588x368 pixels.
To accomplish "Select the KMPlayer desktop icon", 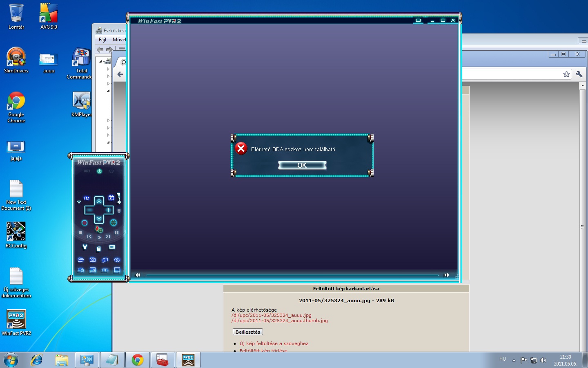I will (x=81, y=104).
